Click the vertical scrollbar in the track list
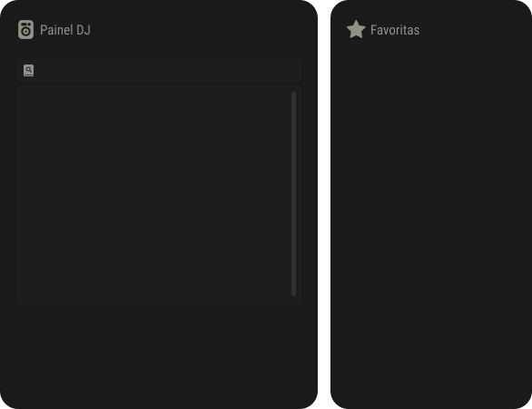The height and width of the screenshot is (409, 532). [x=294, y=194]
